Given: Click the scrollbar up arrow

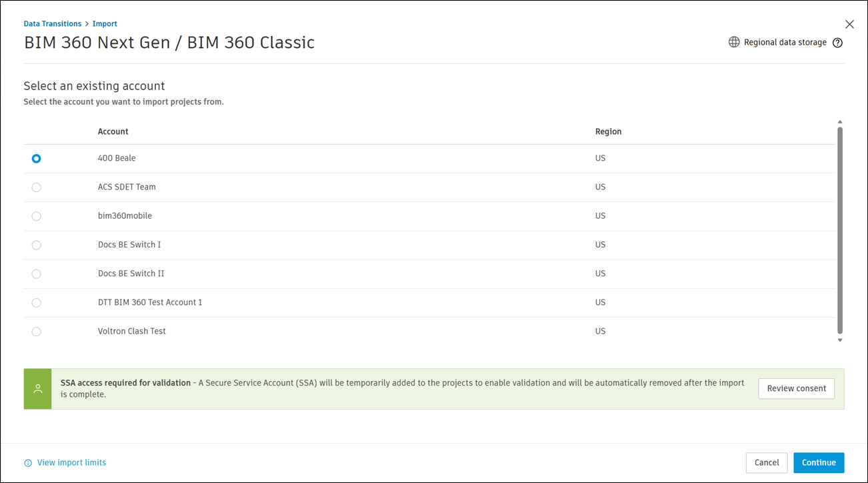Looking at the screenshot, I should click(x=840, y=122).
